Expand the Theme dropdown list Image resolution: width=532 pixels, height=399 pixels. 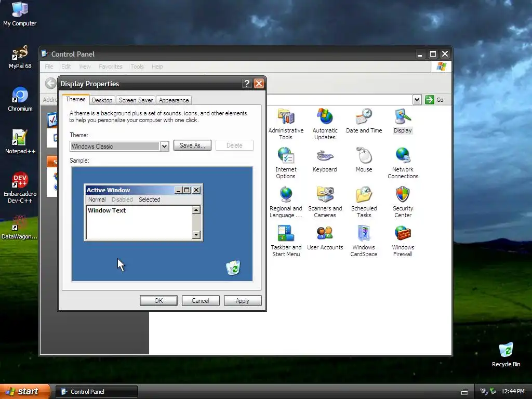[164, 146]
